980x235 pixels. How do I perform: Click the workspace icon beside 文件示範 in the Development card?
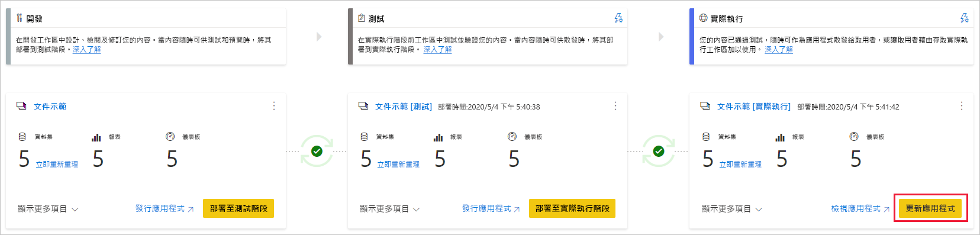pyautogui.click(x=21, y=106)
